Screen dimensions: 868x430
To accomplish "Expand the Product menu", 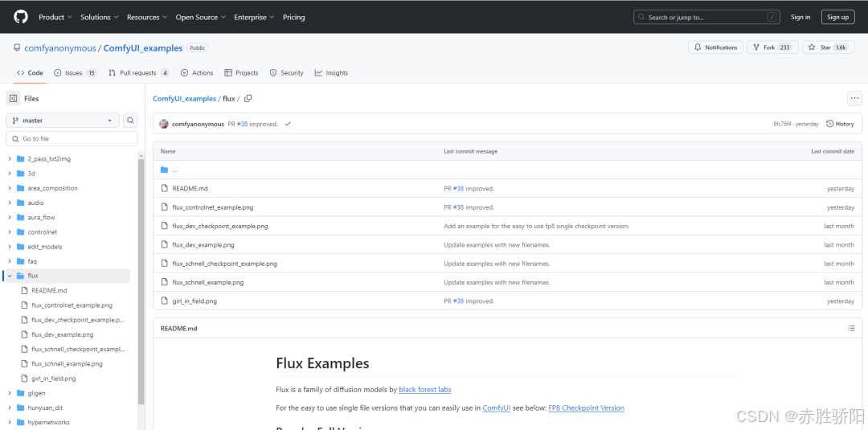I will (55, 17).
